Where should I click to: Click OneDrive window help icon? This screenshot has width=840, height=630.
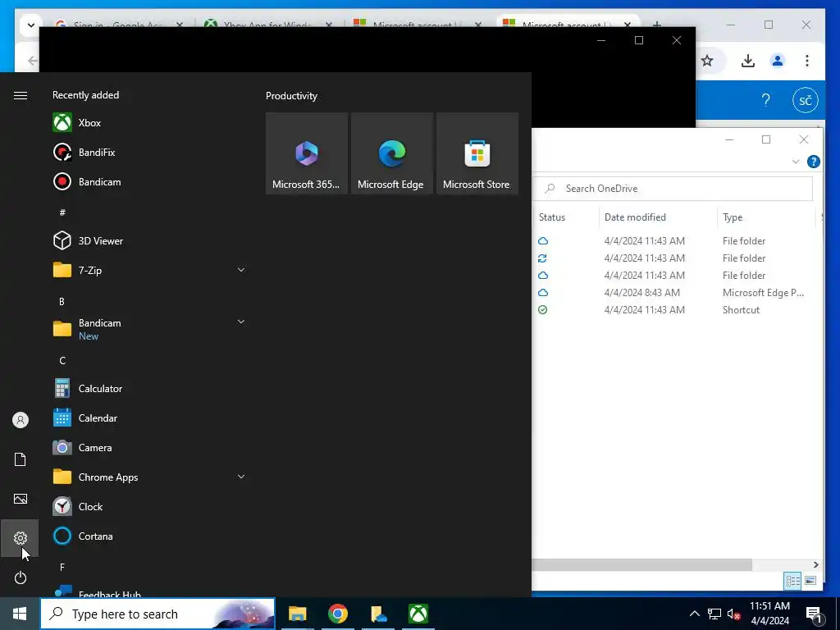click(x=813, y=162)
